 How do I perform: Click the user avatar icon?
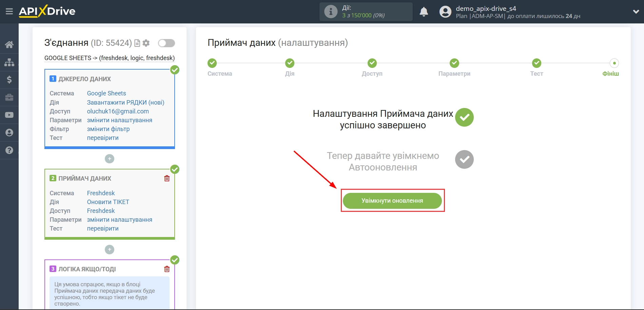[x=445, y=12]
